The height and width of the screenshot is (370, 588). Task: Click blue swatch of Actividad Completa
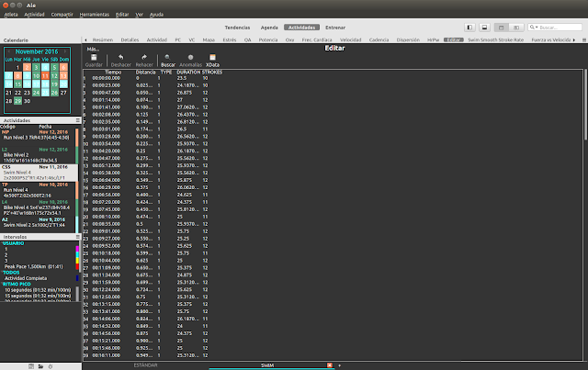[x=77, y=278]
